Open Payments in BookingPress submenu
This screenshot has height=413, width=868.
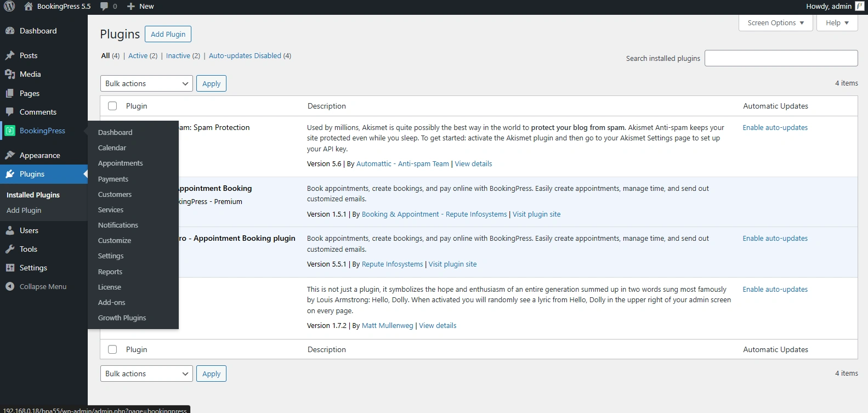coord(113,179)
